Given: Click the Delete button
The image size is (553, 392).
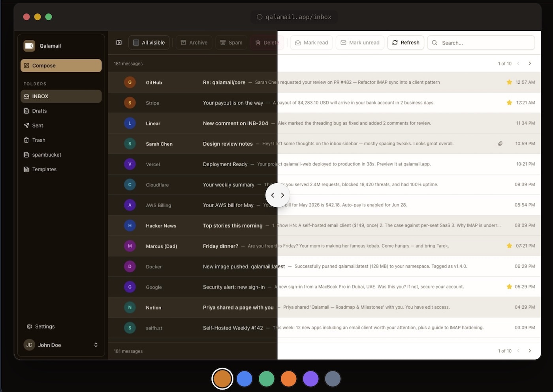Looking at the screenshot, I should (267, 43).
